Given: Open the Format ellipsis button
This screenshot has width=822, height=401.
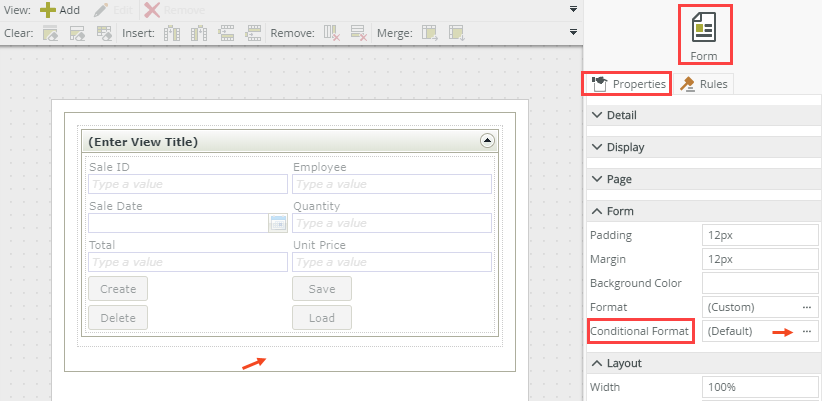Looking at the screenshot, I should pyautogui.click(x=807, y=307).
